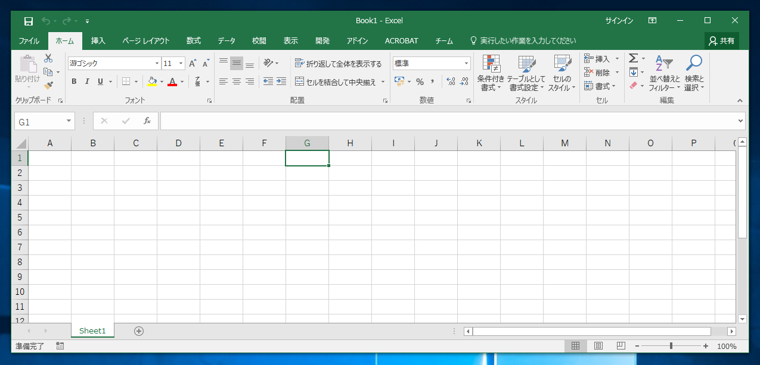Screen dimensions: 760x365
Task: Click Format cells (書式) button
Action: pos(597,86)
